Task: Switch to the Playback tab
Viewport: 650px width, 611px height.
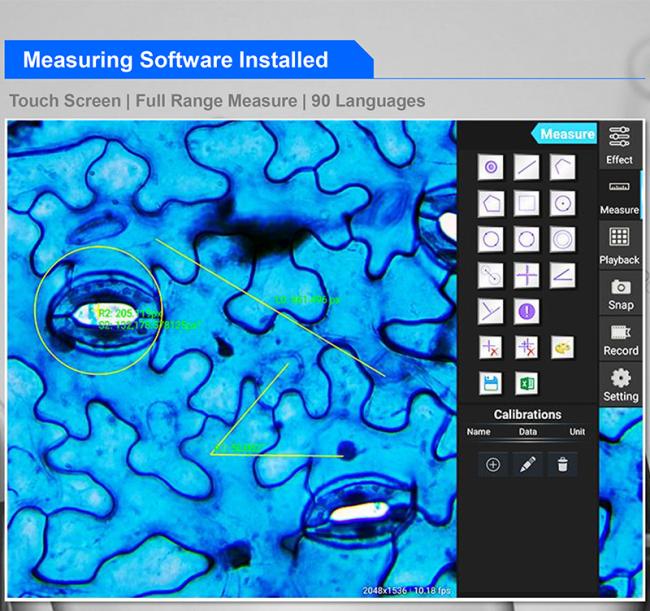Action: 619,245
